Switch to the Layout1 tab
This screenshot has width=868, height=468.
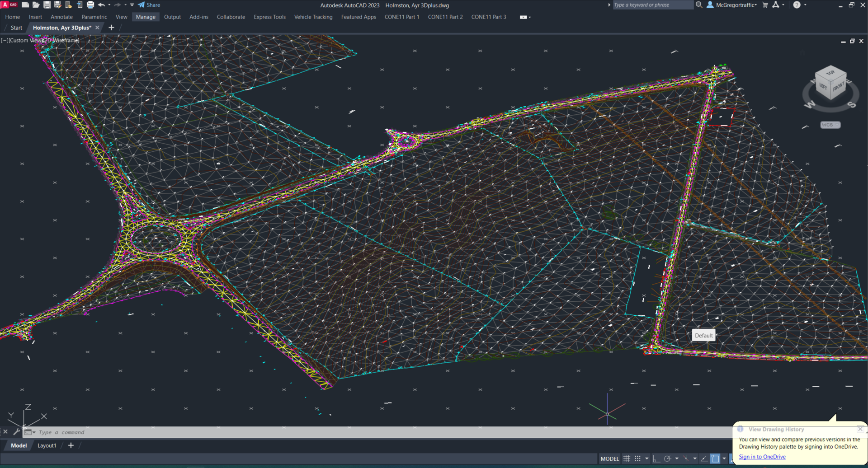click(x=47, y=445)
